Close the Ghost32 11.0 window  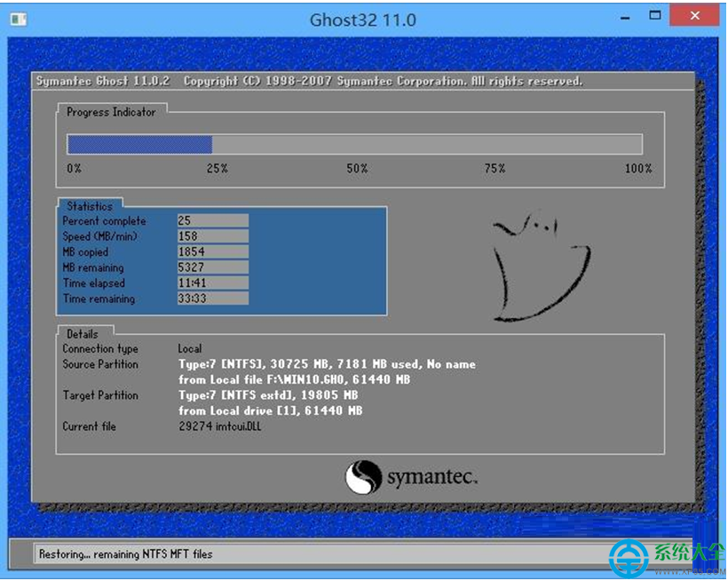(x=694, y=15)
